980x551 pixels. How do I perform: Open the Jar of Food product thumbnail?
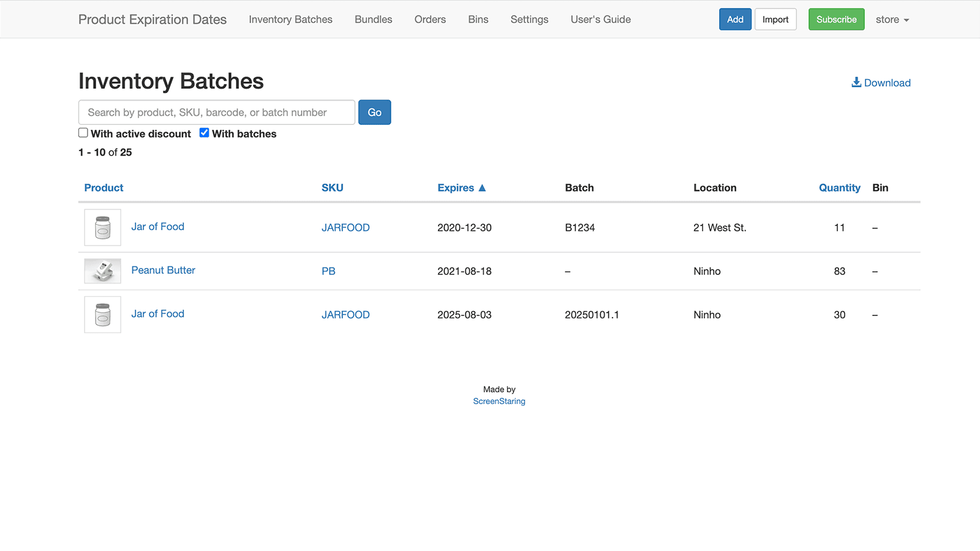102,227
